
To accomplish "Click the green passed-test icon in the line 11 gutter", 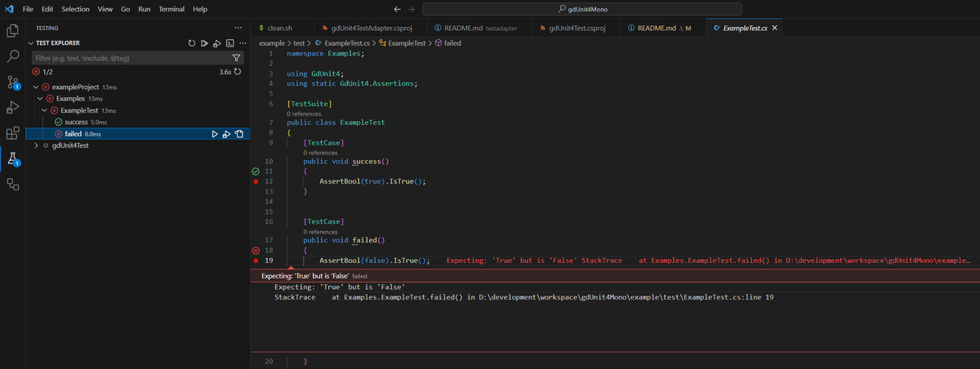I will pyautogui.click(x=256, y=171).
